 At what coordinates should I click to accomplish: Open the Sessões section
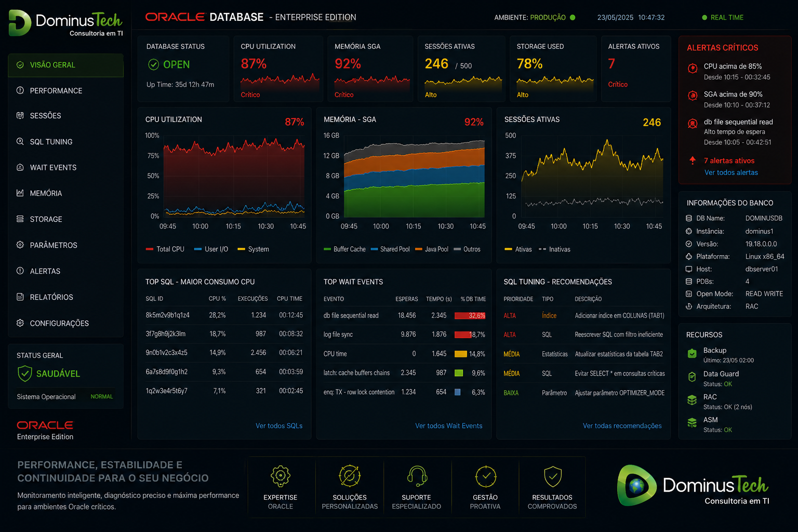point(45,116)
